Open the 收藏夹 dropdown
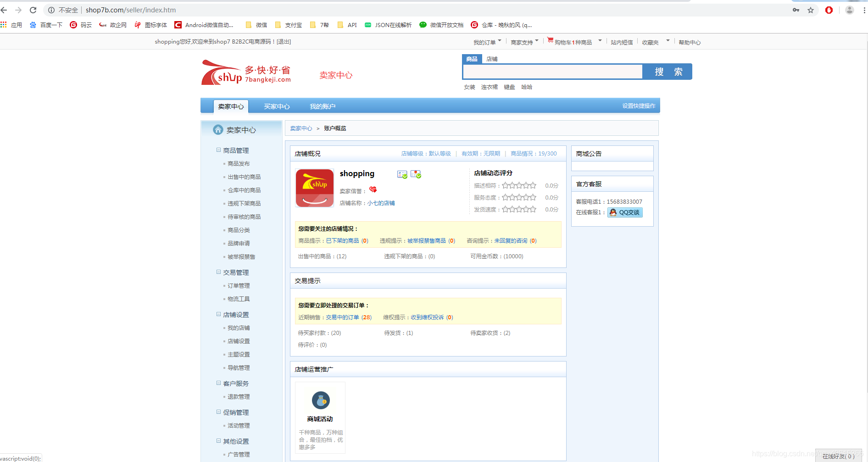The width and height of the screenshot is (868, 462). click(x=656, y=42)
